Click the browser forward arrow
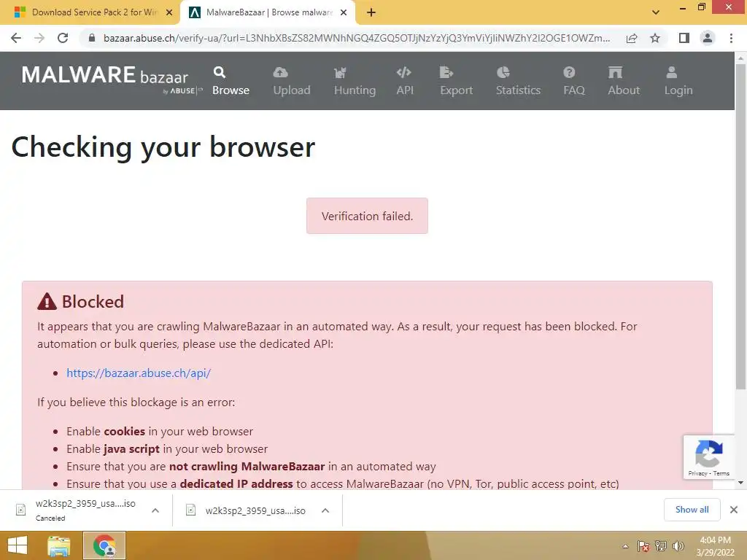Viewport: 747px width, 560px height. coord(39,38)
